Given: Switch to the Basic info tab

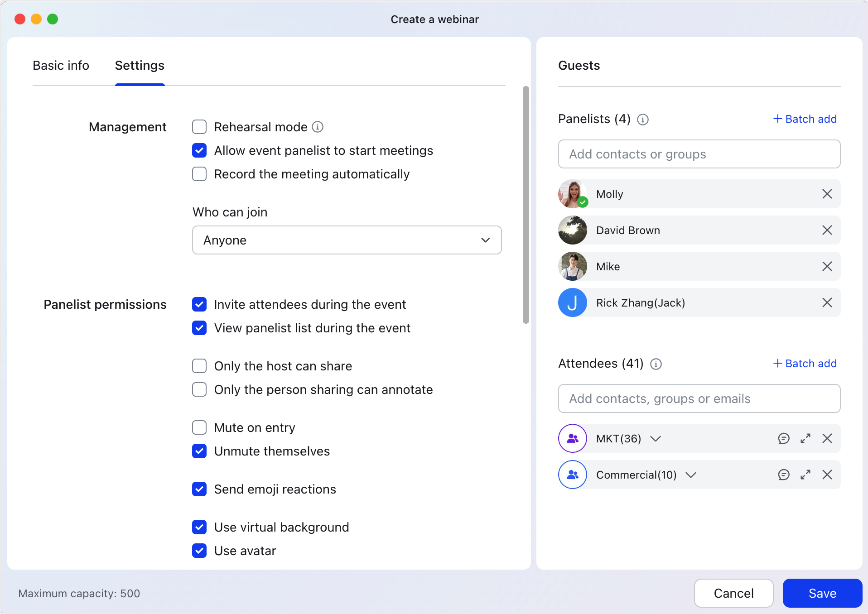Looking at the screenshot, I should 61,66.
